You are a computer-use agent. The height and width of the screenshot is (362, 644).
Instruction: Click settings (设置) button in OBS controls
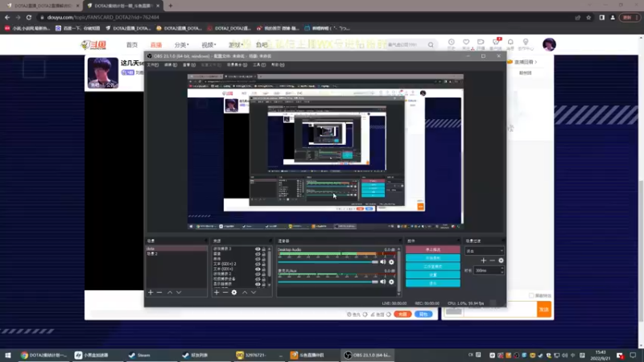coord(433,274)
